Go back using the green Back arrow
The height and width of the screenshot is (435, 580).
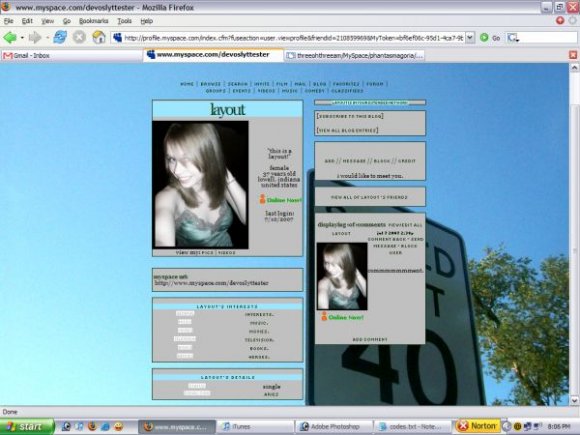(x=10, y=37)
